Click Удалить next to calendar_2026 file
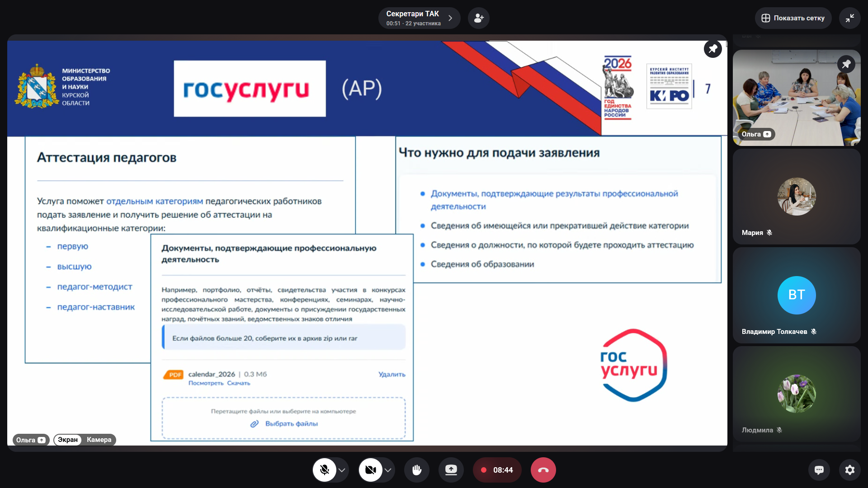Image resolution: width=868 pixels, height=488 pixels. pyautogui.click(x=392, y=374)
